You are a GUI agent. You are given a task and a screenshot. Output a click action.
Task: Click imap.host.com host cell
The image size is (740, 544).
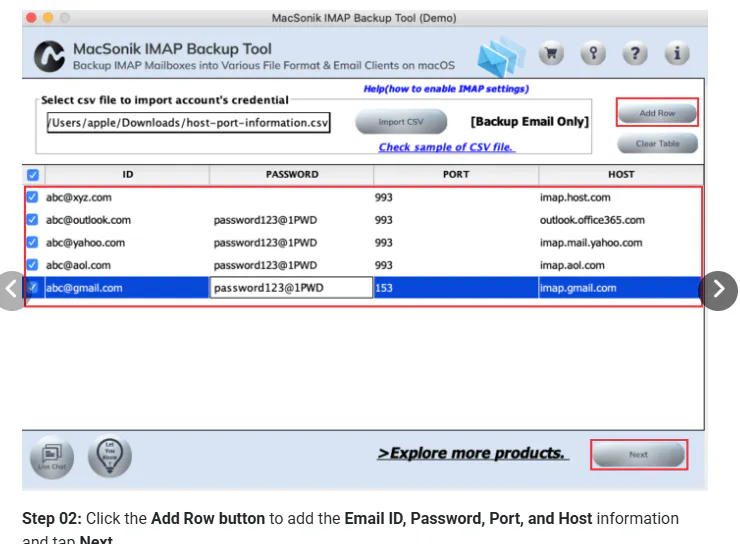620,197
